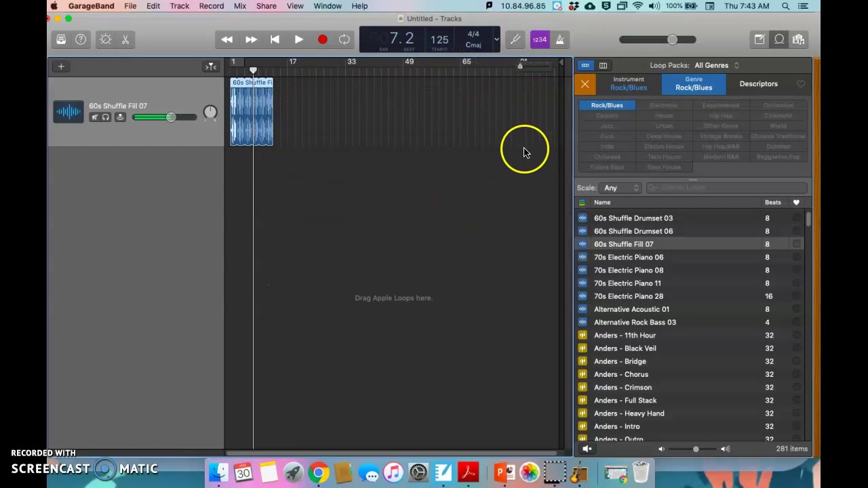The width and height of the screenshot is (868, 488).
Task: Open the Quick Help question-mark button
Action: point(81,39)
